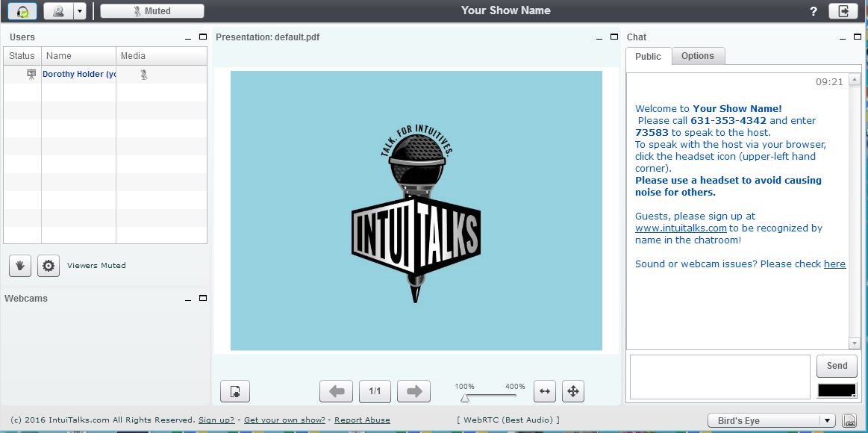Viewport: 868px width, 433px height.
Task: Click the chat scrollbar down arrow
Action: (855, 344)
